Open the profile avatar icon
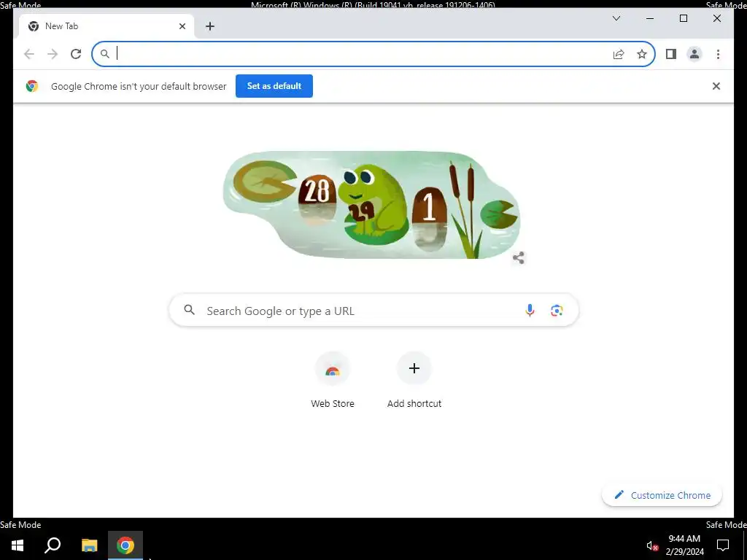 [694, 54]
